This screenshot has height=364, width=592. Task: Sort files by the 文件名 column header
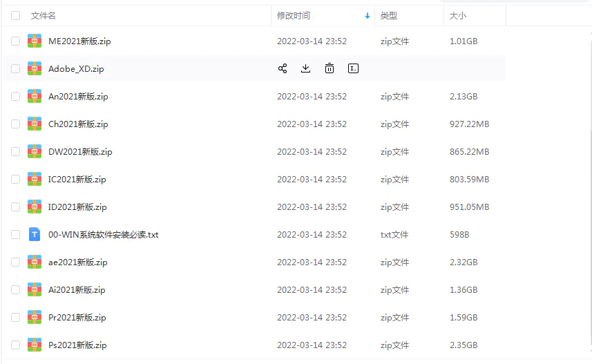click(x=44, y=15)
